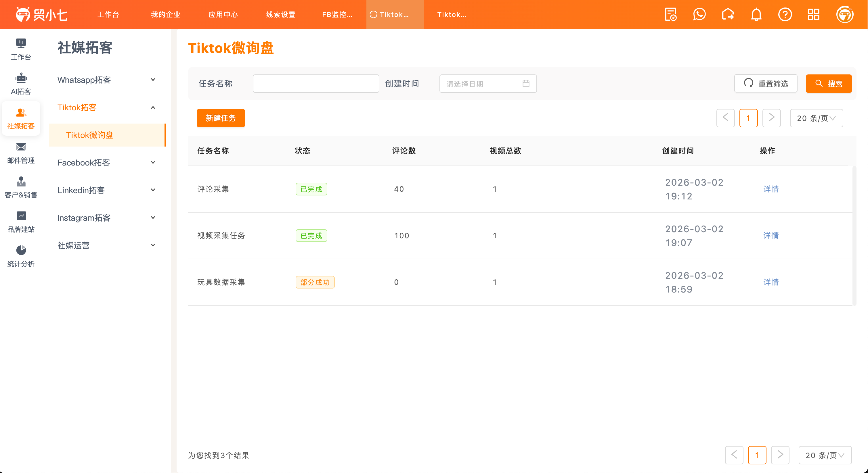The height and width of the screenshot is (473, 868).
Task: Focus the 任务名称 input field
Action: pos(316,84)
